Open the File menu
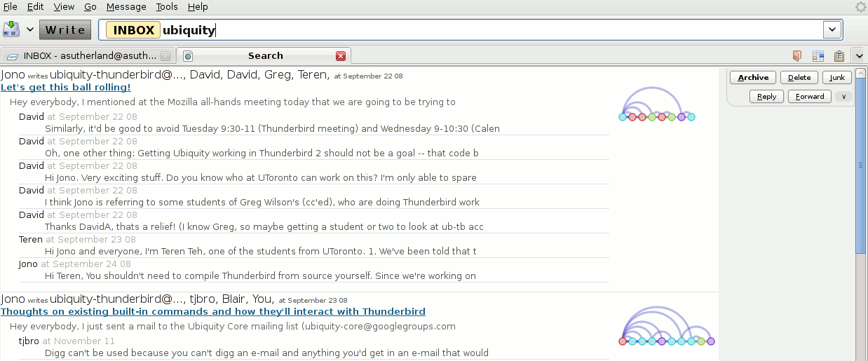Image resolution: width=868 pixels, height=361 pixels. point(11,6)
